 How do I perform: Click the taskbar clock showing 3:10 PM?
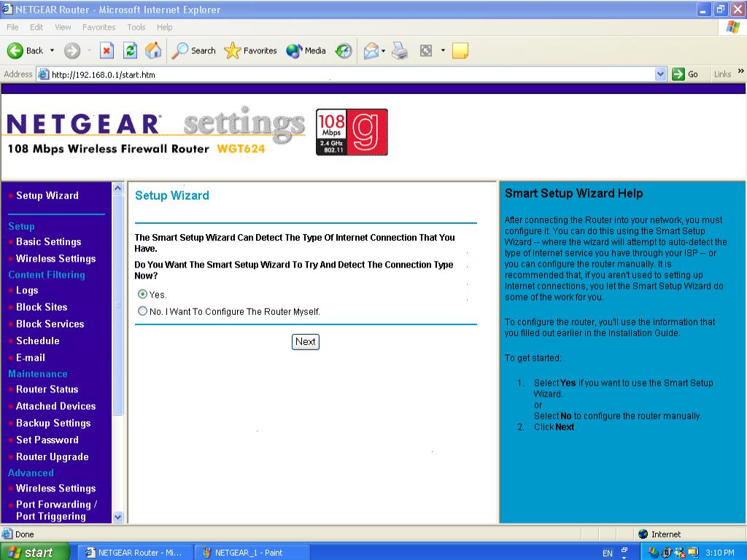pyautogui.click(x=720, y=553)
